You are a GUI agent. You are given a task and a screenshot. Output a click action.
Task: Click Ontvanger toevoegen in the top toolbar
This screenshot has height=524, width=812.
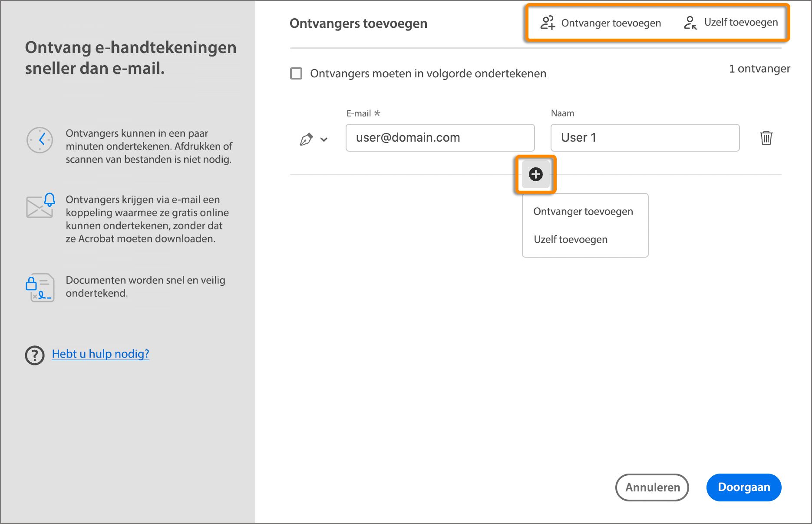click(x=611, y=23)
